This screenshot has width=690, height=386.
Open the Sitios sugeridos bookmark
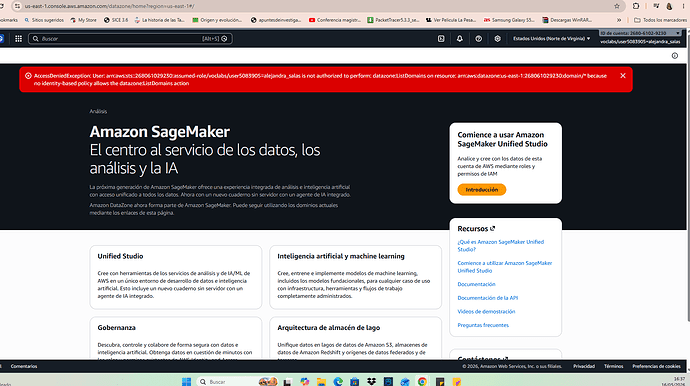tap(44, 20)
